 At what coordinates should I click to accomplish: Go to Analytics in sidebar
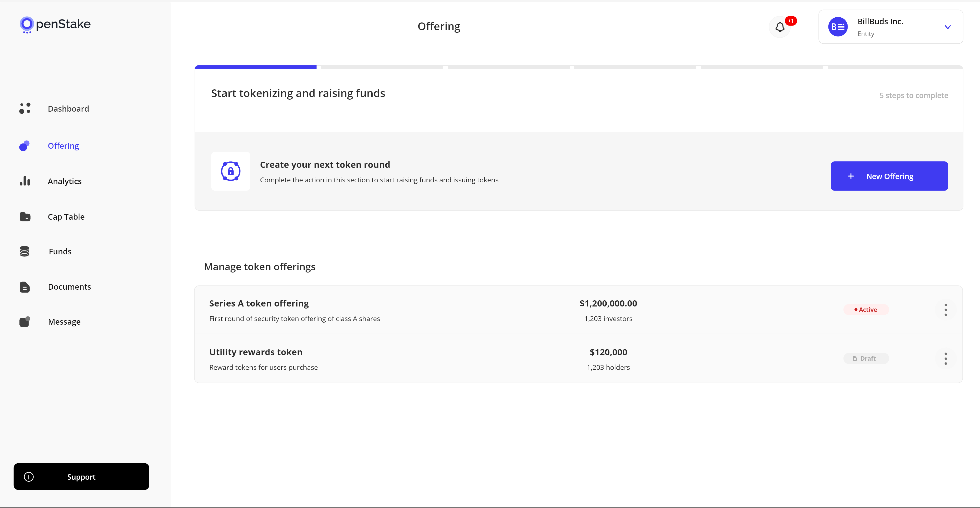click(x=65, y=181)
